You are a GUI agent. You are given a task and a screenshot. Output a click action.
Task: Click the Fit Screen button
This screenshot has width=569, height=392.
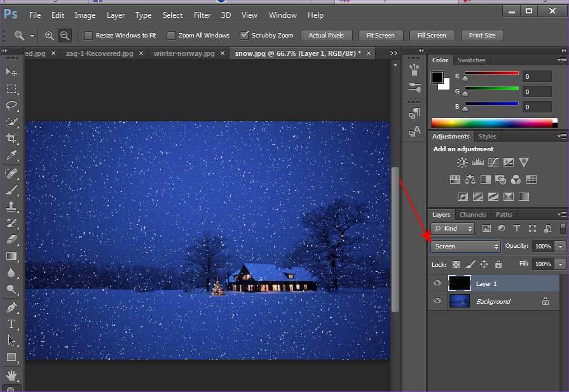pos(380,36)
